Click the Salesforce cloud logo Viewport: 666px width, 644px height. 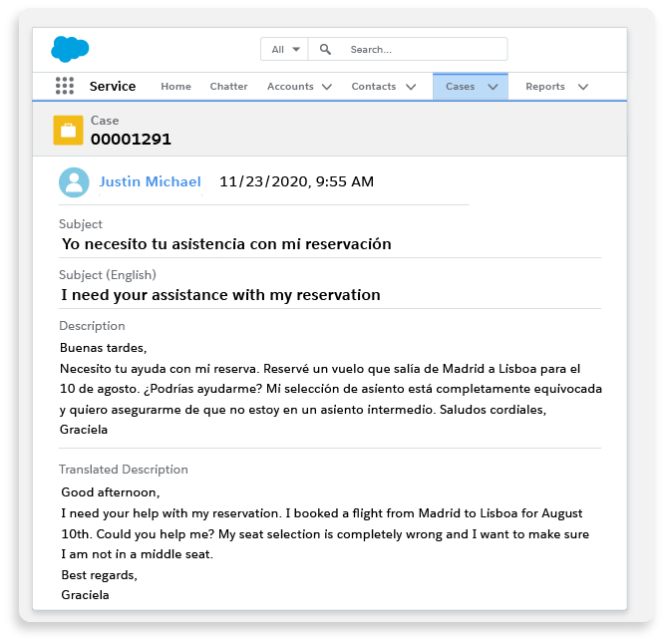point(70,49)
